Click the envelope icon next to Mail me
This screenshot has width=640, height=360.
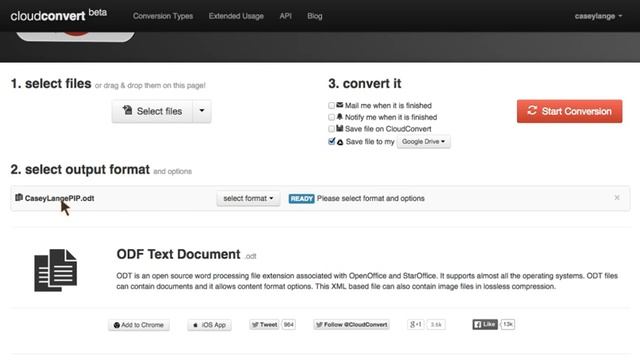tap(340, 105)
